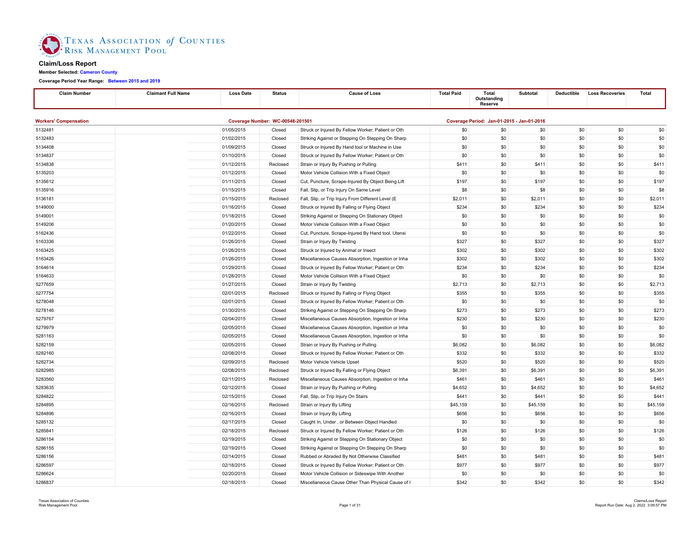The height and width of the screenshot is (540, 700).
Task: Click 'Struck or Injured By Hand tool or Machine' cause
Action: [350, 147]
